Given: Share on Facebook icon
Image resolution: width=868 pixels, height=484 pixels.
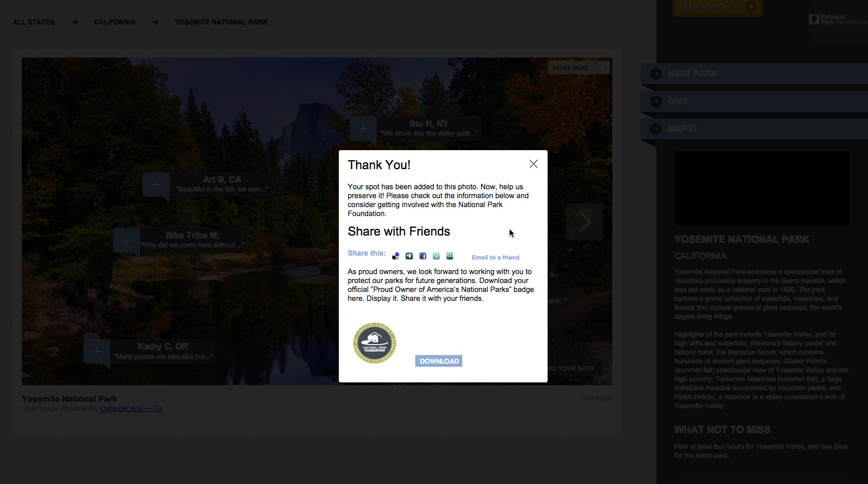Looking at the screenshot, I should 423,256.
